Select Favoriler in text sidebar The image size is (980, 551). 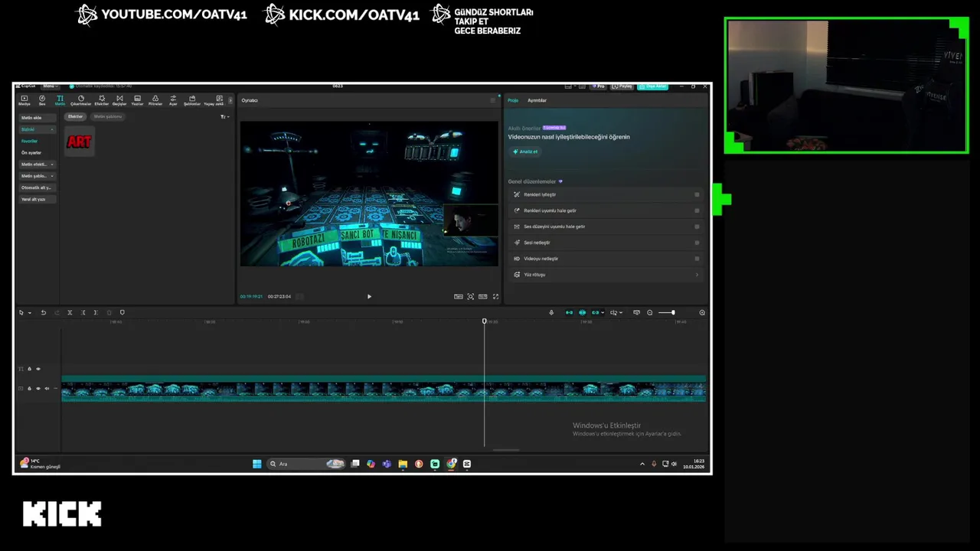pos(29,141)
